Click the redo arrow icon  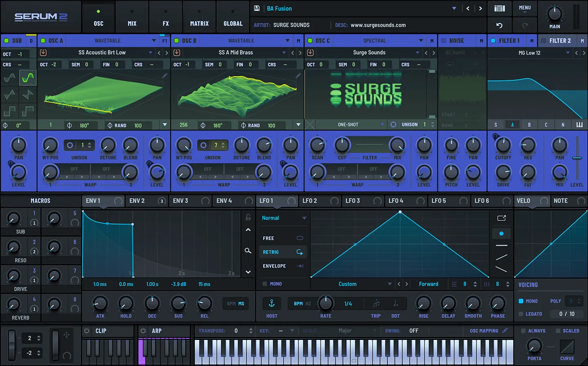525,25
